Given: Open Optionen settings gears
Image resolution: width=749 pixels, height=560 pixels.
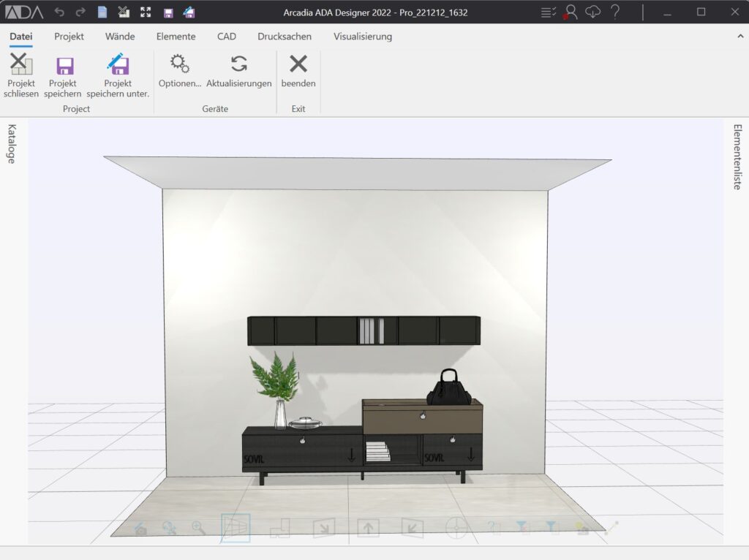Looking at the screenshot, I should (179, 64).
